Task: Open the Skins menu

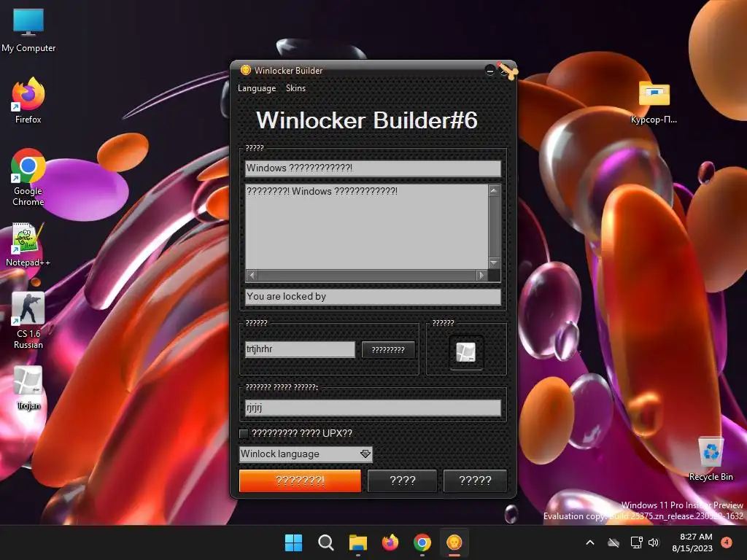Action: click(295, 88)
